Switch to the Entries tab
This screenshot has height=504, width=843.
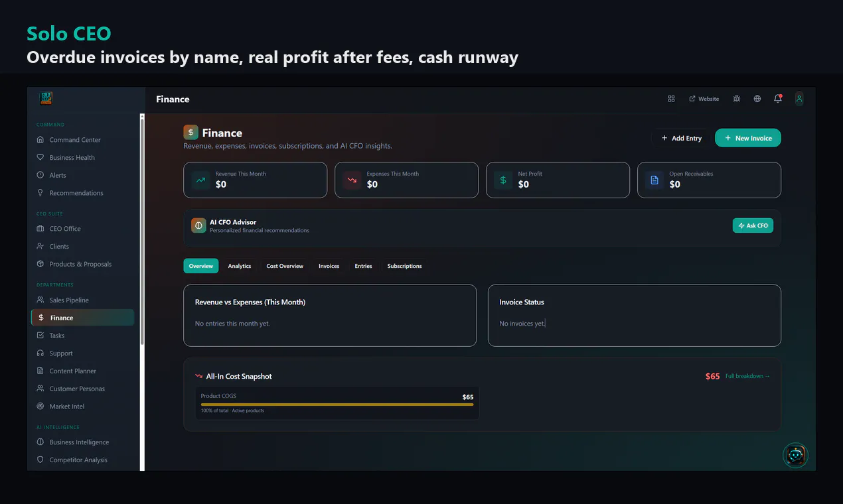363,266
